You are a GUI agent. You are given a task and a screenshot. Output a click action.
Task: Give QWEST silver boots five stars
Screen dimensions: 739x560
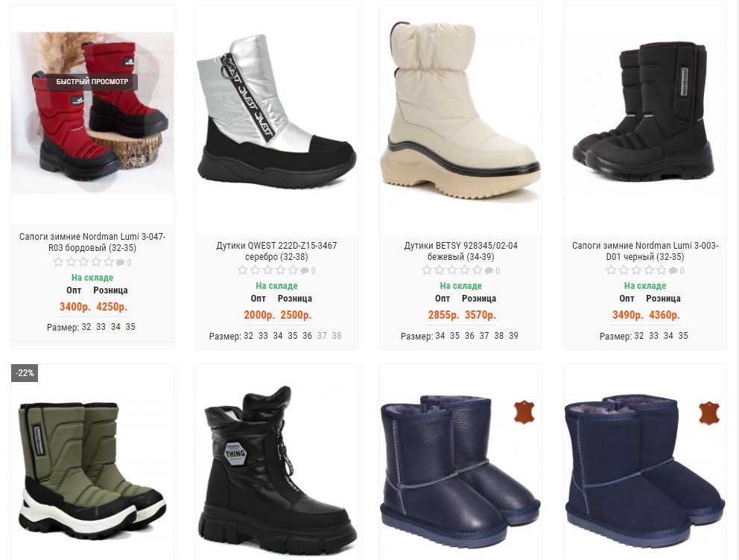294,270
